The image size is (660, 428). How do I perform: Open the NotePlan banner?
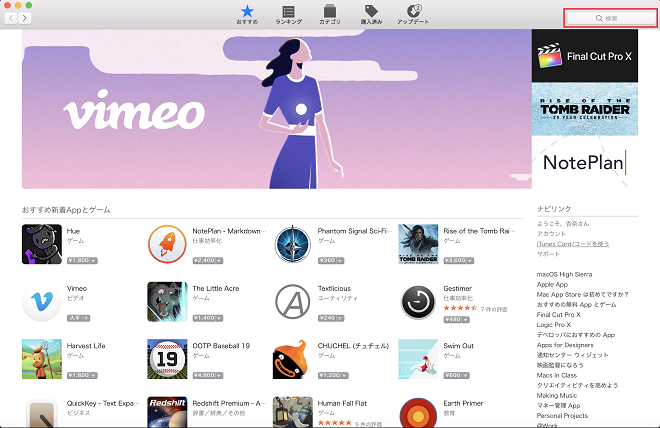pyautogui.click(x=585, y=162)
